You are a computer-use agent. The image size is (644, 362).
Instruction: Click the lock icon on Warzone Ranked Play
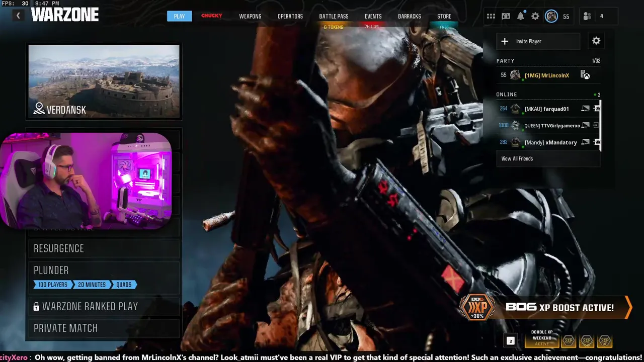pyautogui.click(x=36, y=306)
